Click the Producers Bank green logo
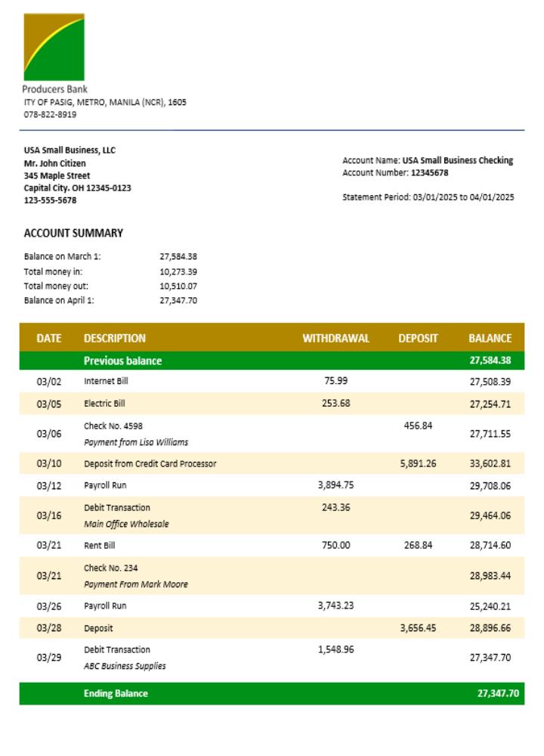This screenshot has height=756, width=544. coord(54,47)
